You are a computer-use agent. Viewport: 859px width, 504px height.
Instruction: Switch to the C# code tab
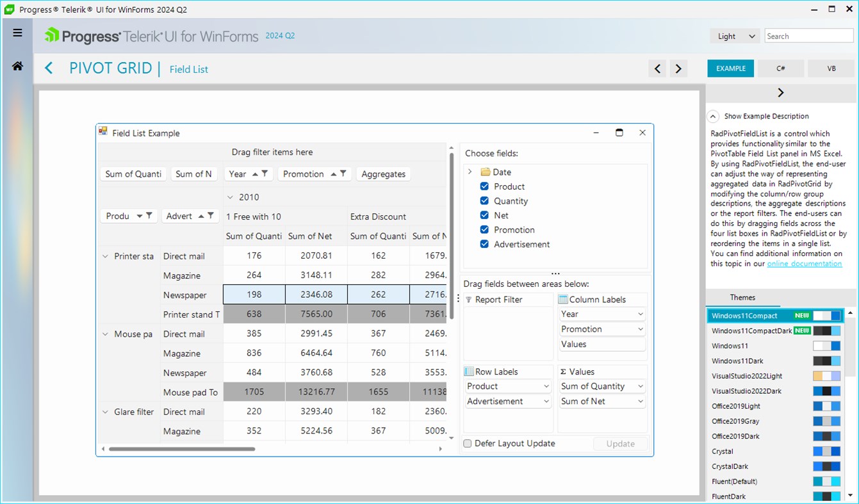click(x=781, y=69)
